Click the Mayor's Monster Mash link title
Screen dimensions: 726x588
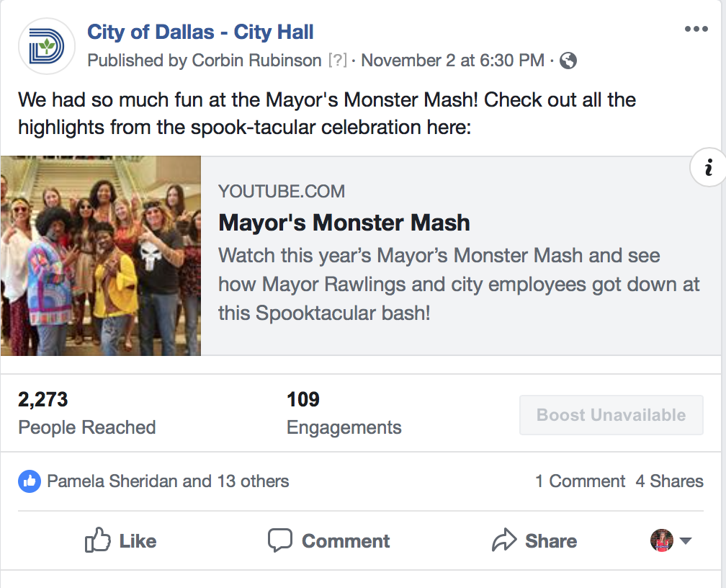[x=344, y=223]
